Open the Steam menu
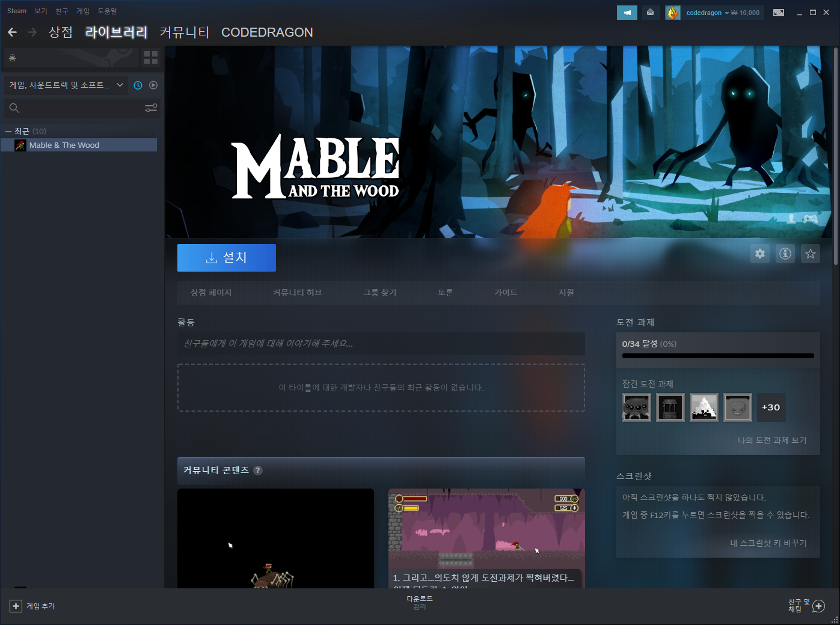840x625 pixels. (x=17, y=11)
